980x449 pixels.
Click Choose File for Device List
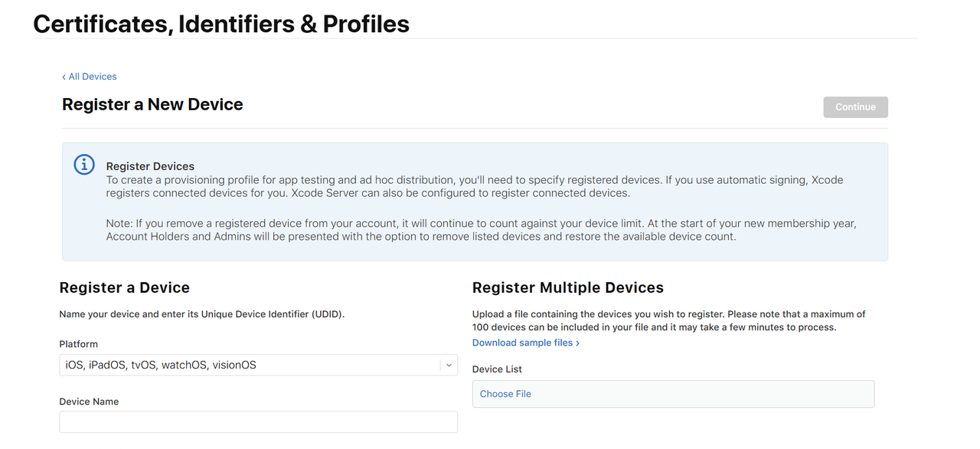point(505,394)
